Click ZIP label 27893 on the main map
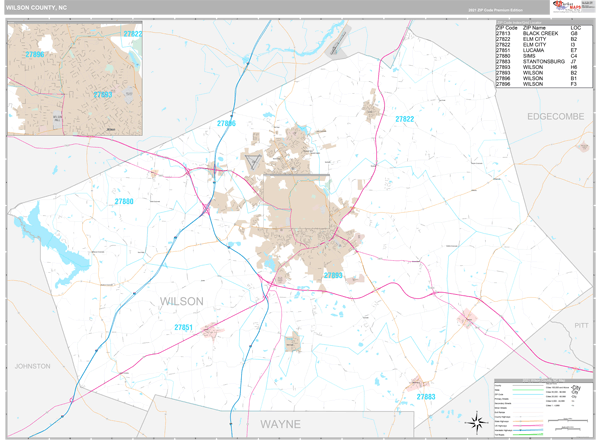The width and height of the screenshot is (600, 440). (x=333, y=275)
